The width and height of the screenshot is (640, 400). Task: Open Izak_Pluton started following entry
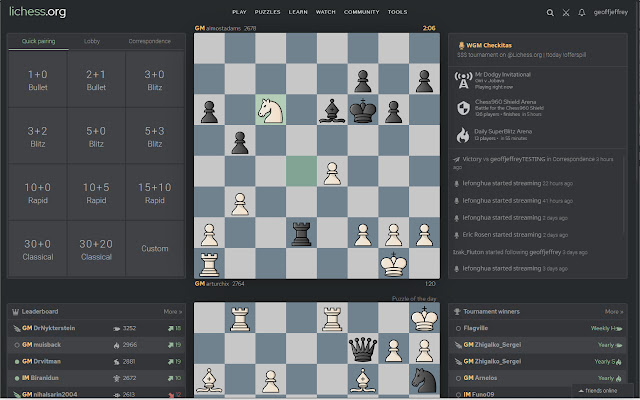coord(520,252)
